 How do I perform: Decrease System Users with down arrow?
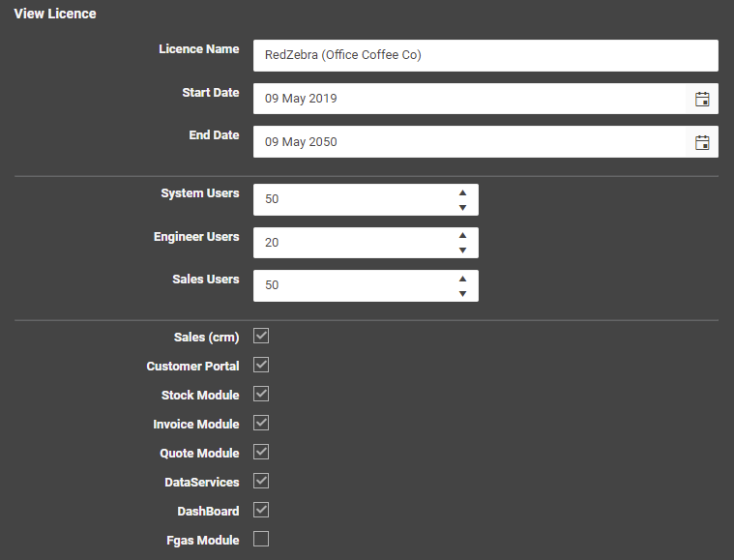coord(462,207)
